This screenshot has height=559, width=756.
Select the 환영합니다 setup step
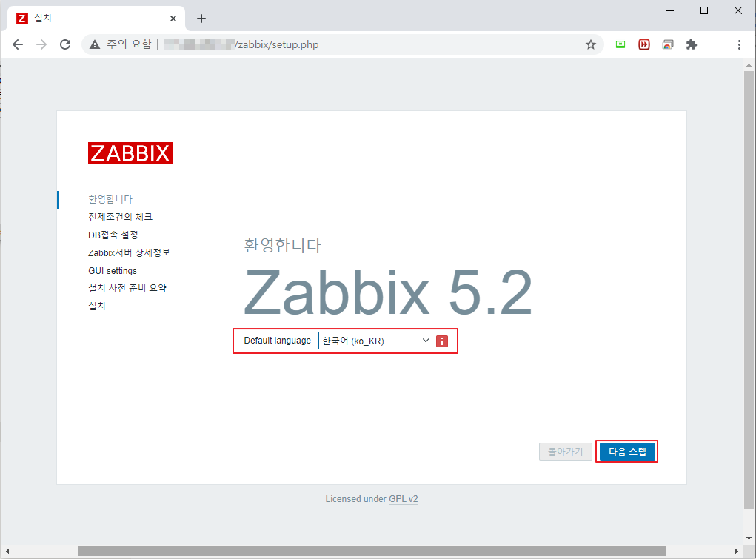click(x=110, y=199)
